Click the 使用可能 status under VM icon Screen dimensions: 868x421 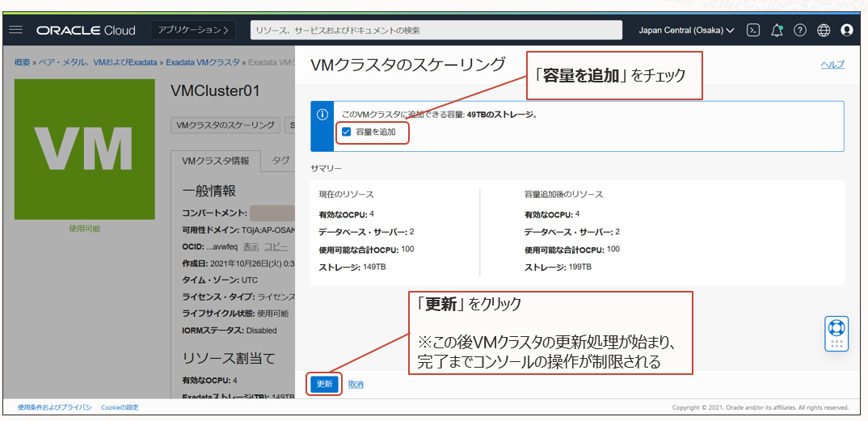point(85,229)
